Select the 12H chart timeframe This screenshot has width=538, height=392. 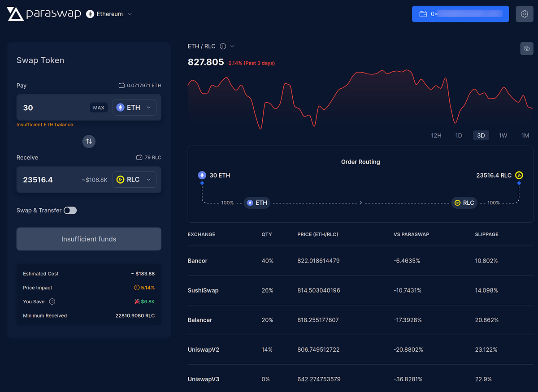[x=436, y=135]
